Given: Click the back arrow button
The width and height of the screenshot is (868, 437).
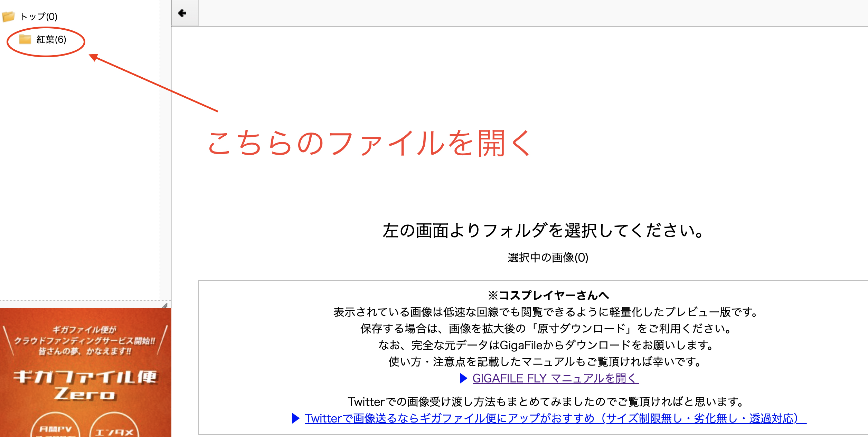Looking at the screenshot, I should [x=185, y=13].
